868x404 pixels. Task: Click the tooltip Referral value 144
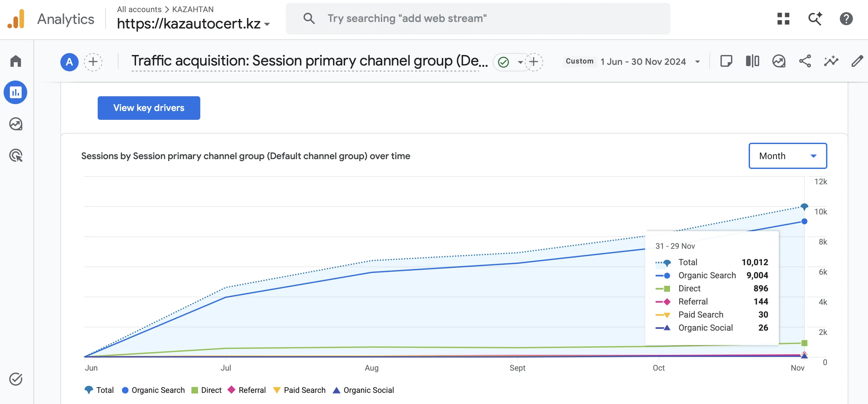761,302
